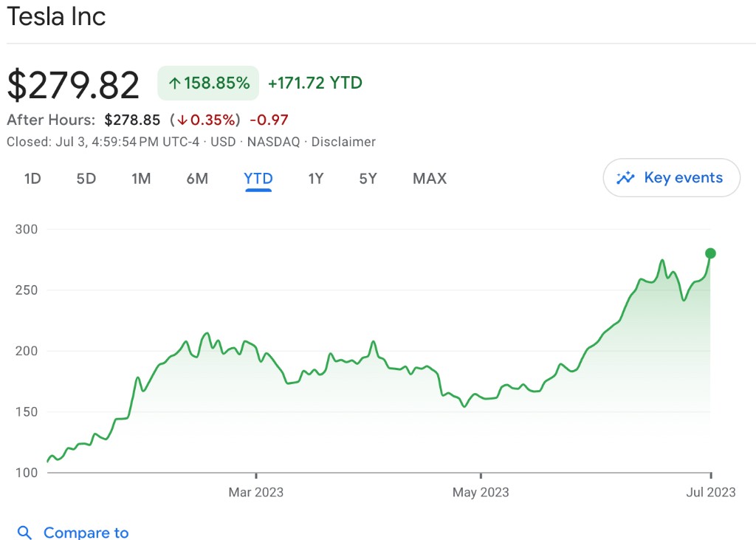The image size is (756, 540).
Task: Click the Key events button label
Action: [x=683, y=178]
